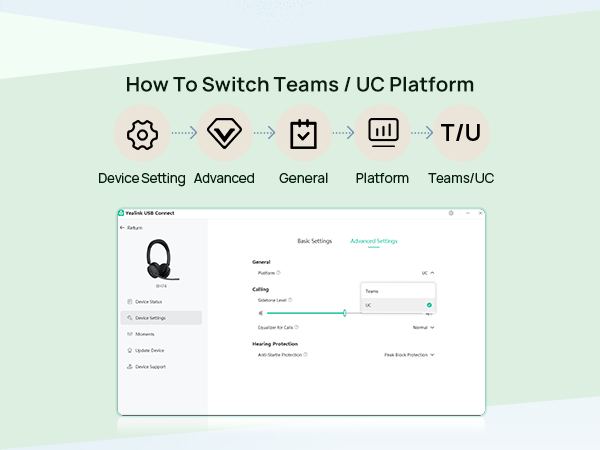The image size is (600, 450).
Task: Click the T/U Teams/UC icon
Action: click(461, 132)
